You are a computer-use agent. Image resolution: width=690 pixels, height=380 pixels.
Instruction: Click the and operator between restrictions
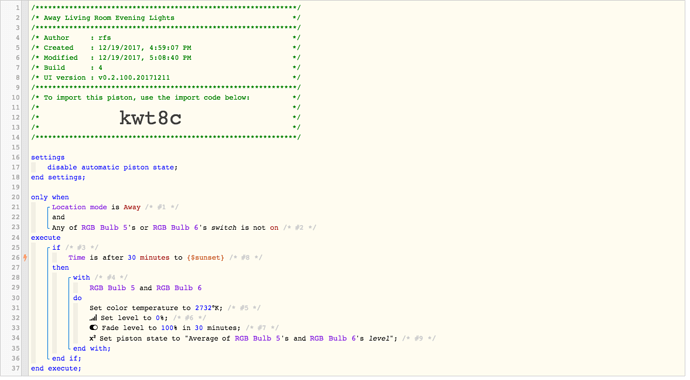tap(58, 217)
